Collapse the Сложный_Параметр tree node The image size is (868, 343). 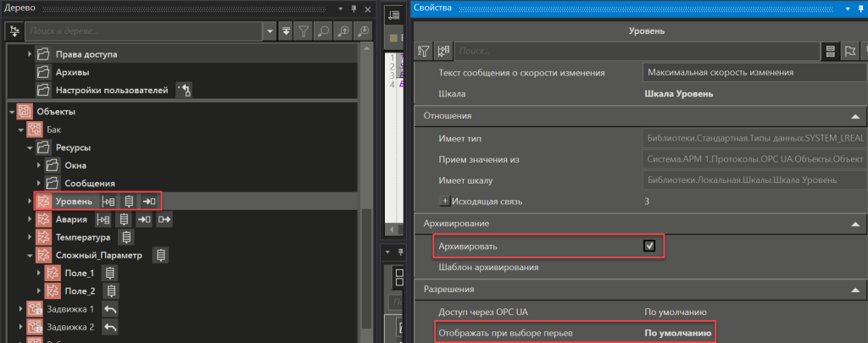[30, 255]
